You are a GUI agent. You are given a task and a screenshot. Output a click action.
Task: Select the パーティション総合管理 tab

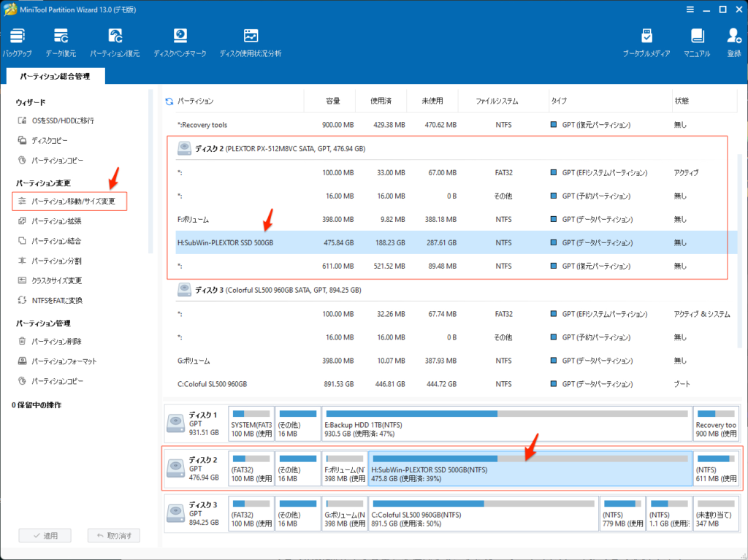tap(55, 76)
